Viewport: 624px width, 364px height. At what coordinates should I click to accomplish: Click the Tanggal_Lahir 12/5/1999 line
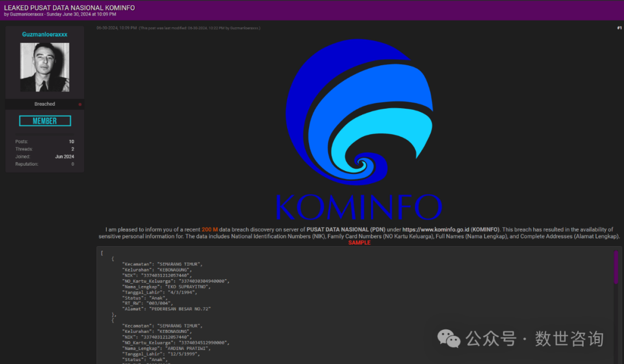[161, 354]
